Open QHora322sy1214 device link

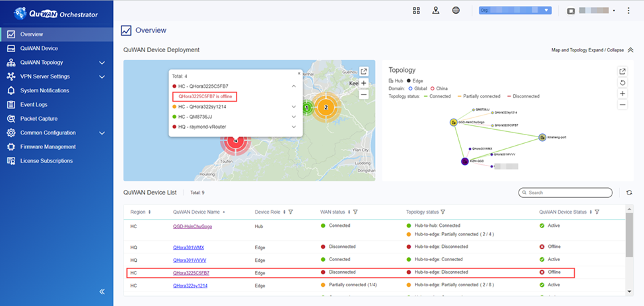(190, 285)
